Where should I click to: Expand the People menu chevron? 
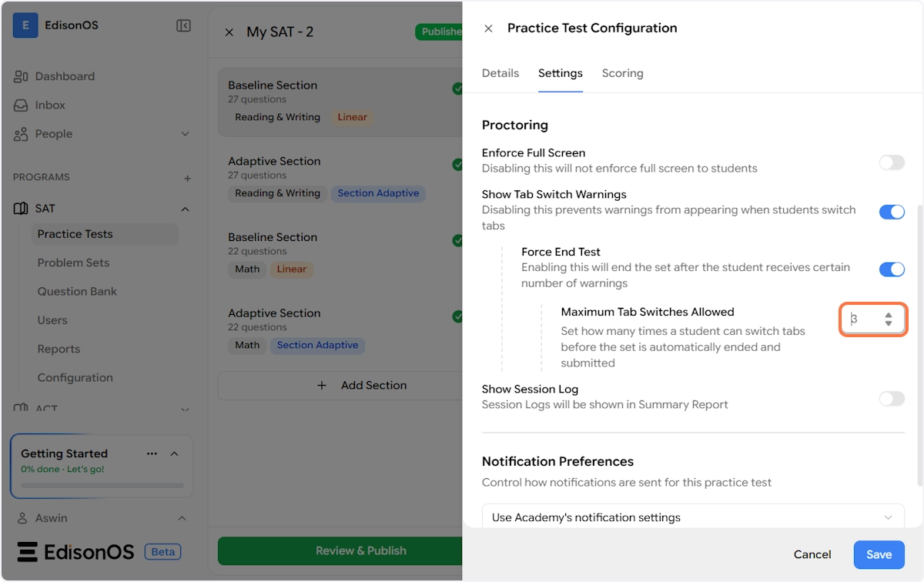coord(185,134)
